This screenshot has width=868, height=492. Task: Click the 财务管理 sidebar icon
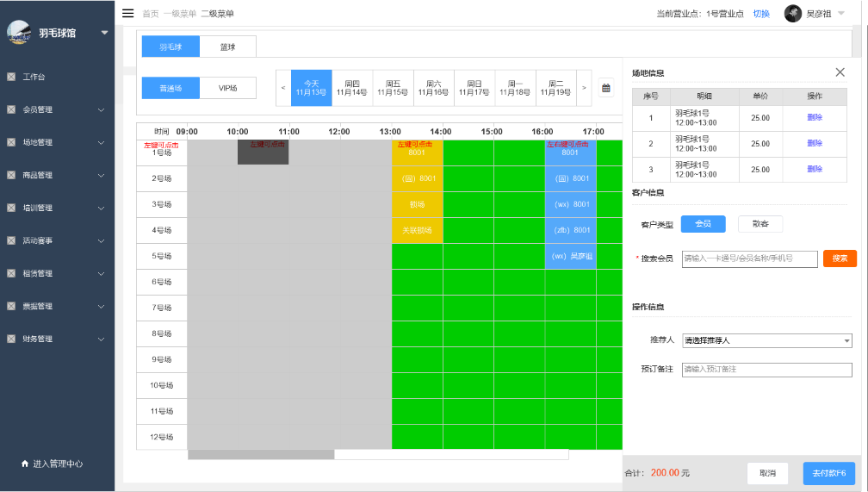(11, 339)
